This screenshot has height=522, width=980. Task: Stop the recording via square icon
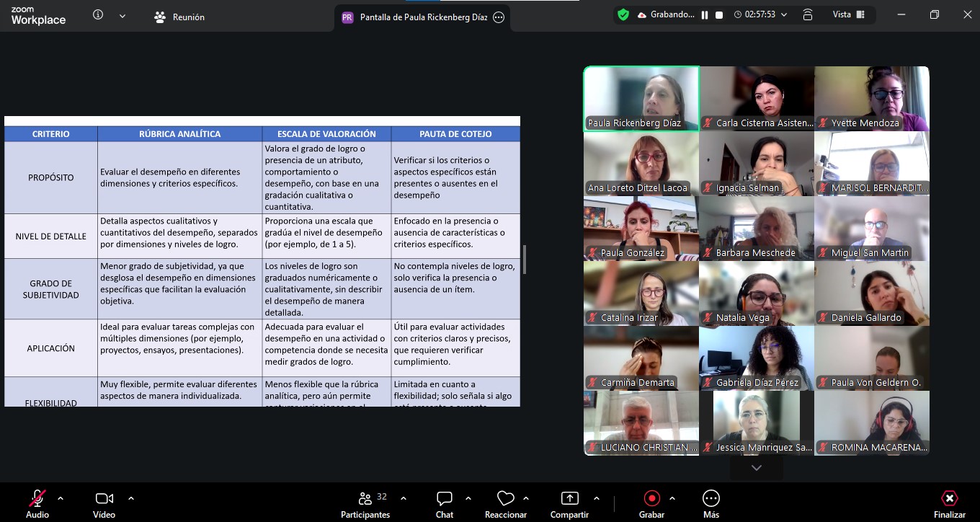point(719,15)
